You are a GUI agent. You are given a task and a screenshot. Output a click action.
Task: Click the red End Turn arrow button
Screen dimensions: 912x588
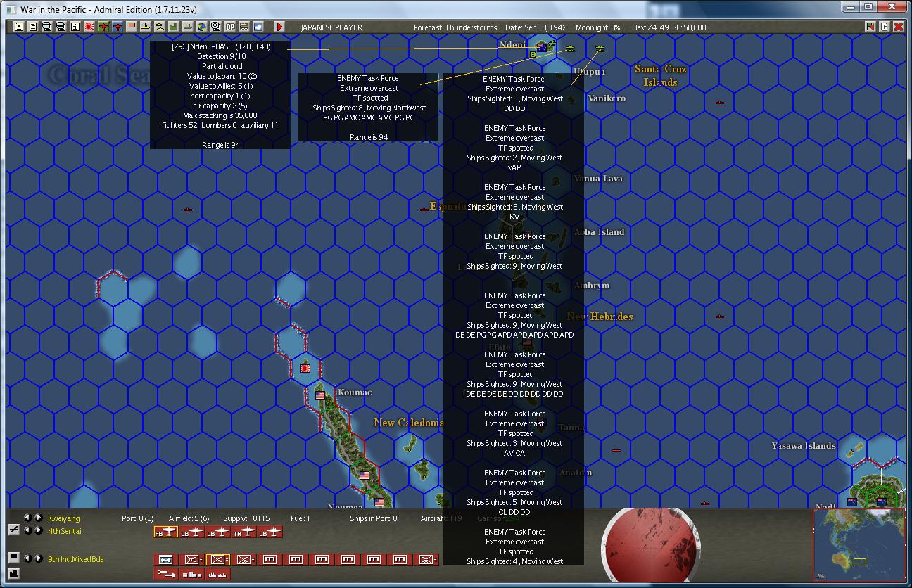pyautogui.click(x=279, y=27)
